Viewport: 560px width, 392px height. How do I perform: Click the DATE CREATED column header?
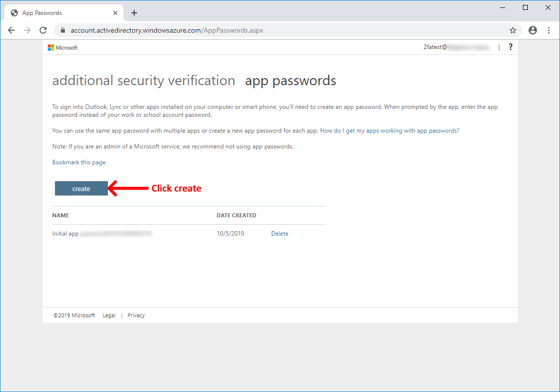[237, 215]
